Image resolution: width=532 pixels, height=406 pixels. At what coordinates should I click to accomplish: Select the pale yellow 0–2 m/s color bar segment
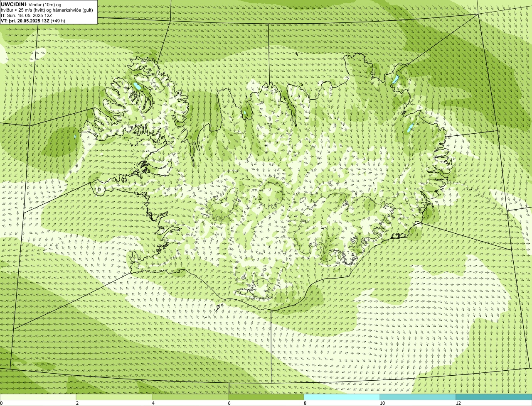(38, 397)
